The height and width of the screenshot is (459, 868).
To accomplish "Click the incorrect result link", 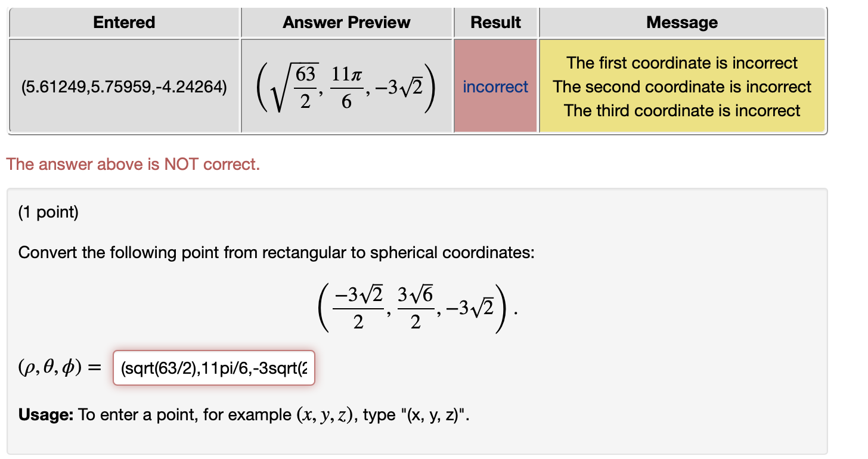I will tap(495, 86).
